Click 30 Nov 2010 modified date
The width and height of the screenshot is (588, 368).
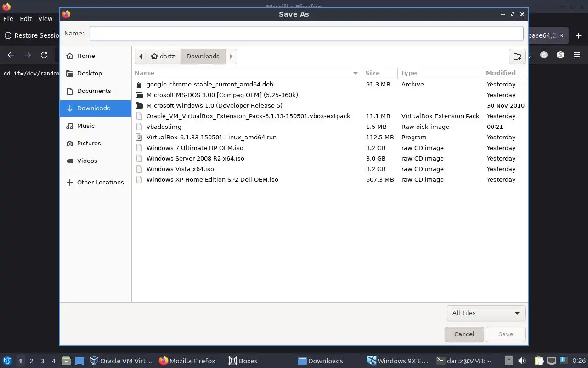pyautogui.click(x=506, y=105)
